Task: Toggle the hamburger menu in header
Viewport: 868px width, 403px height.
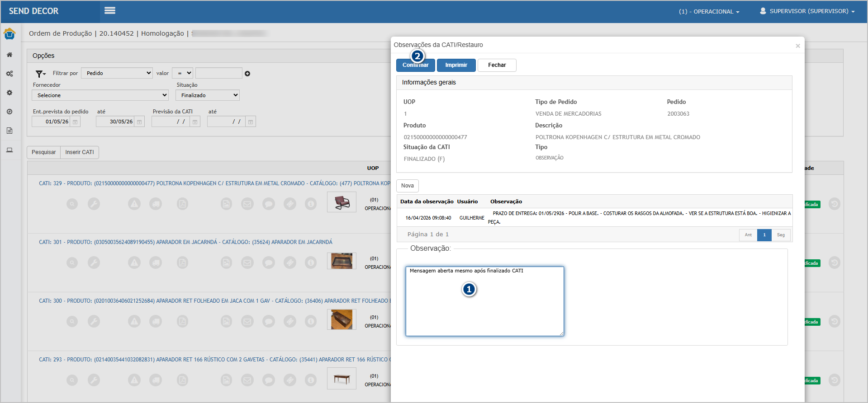Action: [110, 10]
